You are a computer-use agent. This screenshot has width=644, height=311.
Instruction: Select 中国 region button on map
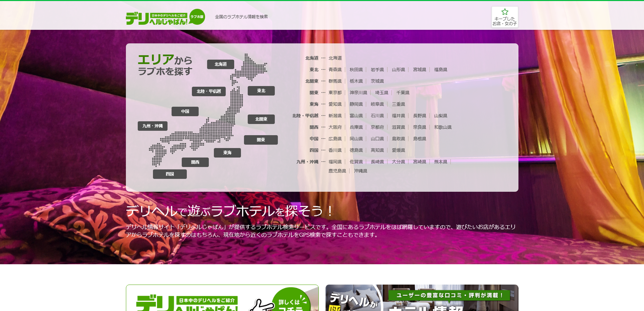pyautogui.click(x=185, y=111)
